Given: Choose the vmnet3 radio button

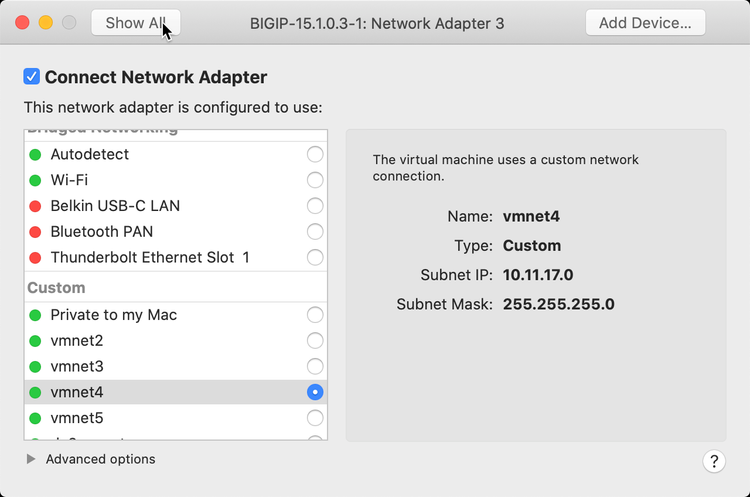Looking at the screenshot, I should (315, 367).
